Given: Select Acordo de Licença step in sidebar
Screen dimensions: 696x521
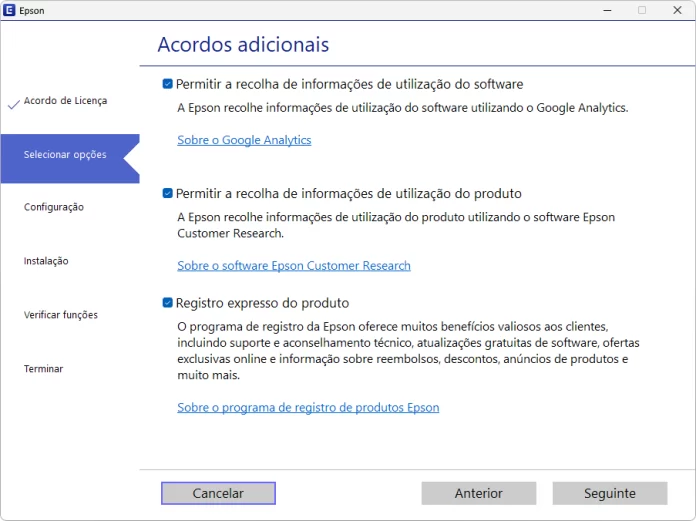Looking at the screenshot, I should [x=65, y=101].
